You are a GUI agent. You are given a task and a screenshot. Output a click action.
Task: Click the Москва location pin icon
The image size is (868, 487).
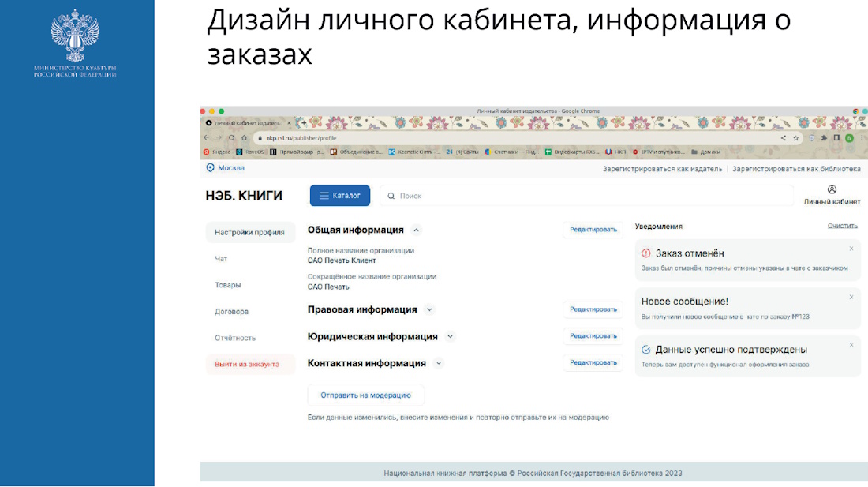(x=210, y=167)
